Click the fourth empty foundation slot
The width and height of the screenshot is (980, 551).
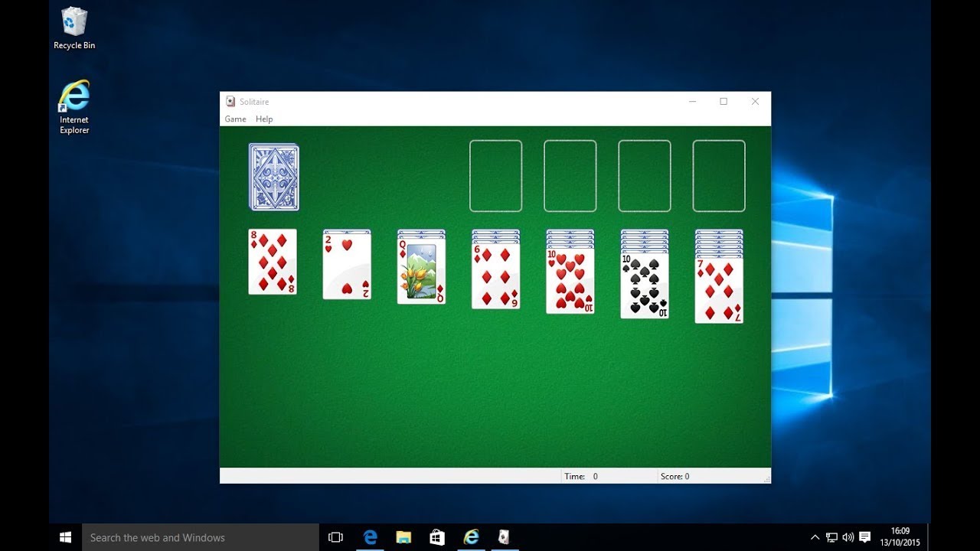(x=719, y=176)
